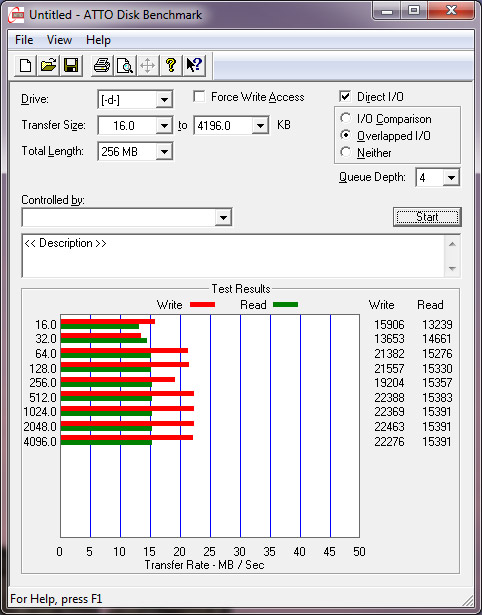This screenshot has height=615, width=482.
Task: Save results with the floppy disk icon
Action: point(71,65)
